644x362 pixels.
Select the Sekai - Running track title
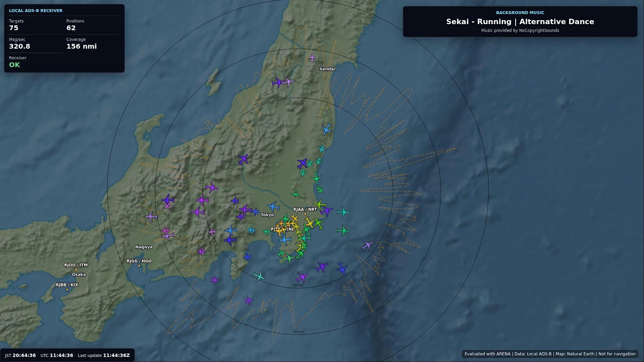pos(520,22)
